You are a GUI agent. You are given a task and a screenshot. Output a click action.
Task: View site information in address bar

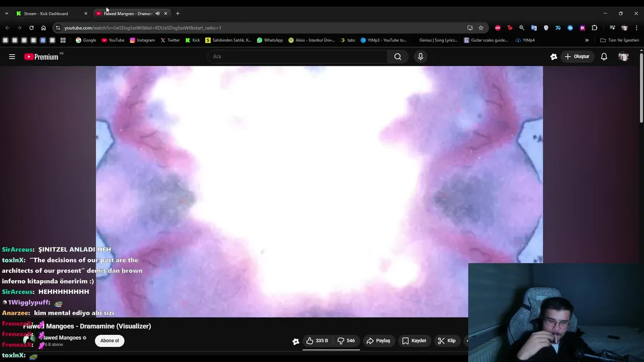58,28
